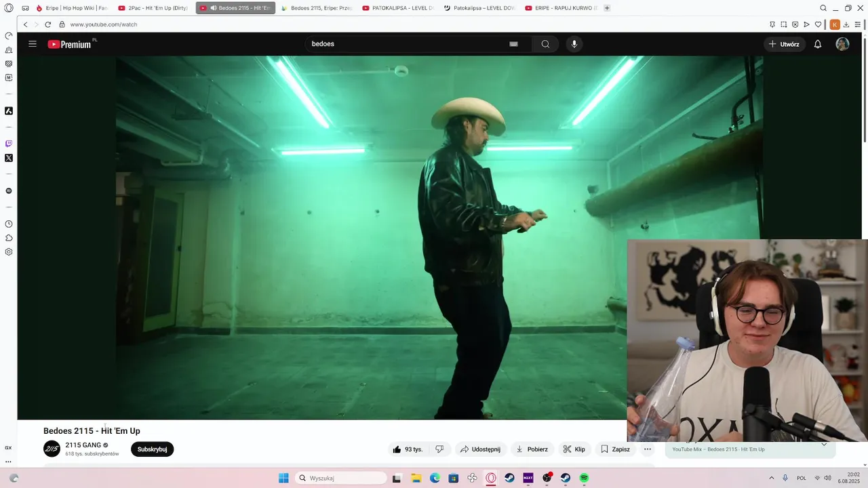
Task: Click the Pobierz download button
Action: click(x=532, y=449)
